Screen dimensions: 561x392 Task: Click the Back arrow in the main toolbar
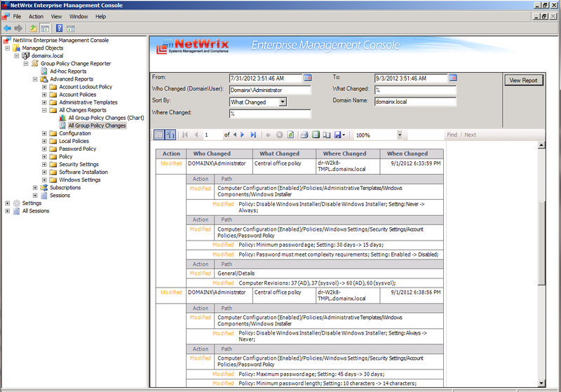pos(7,28)
